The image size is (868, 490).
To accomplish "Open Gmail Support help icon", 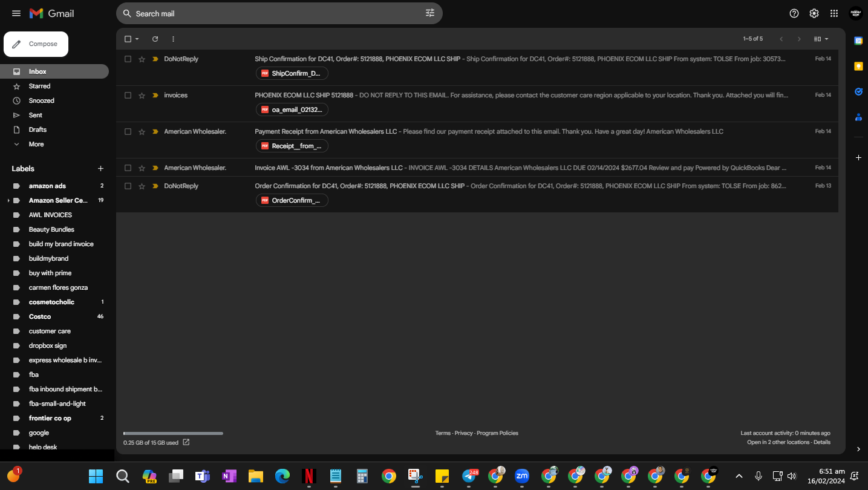I will coord(794,13).
